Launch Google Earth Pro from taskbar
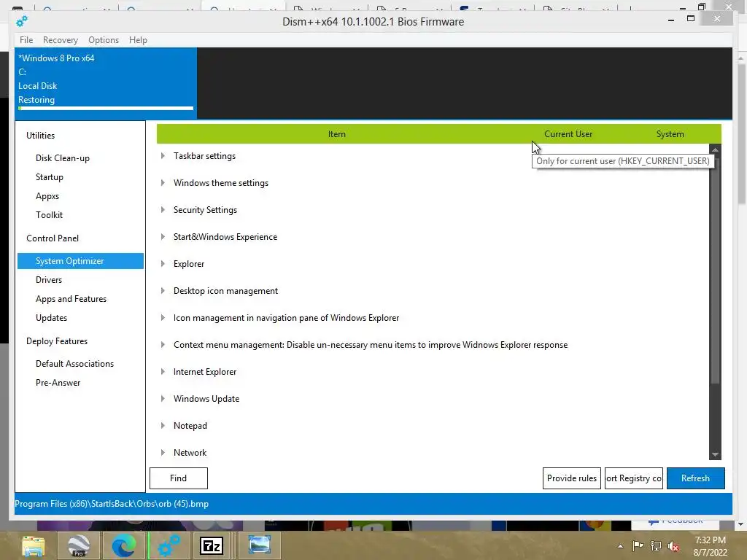 point(79,545)
